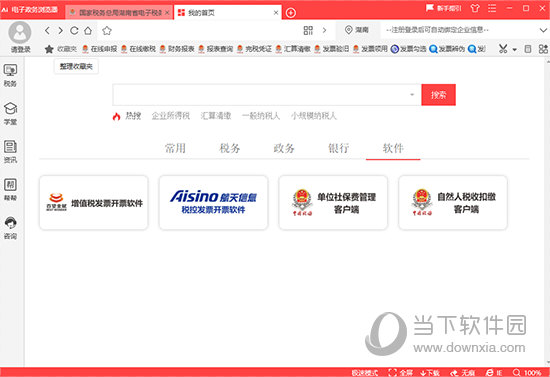The width and height of the screenshot is (550, 377).
Task: Open 资讯 sidebar item
Action: tap(10, 152)
